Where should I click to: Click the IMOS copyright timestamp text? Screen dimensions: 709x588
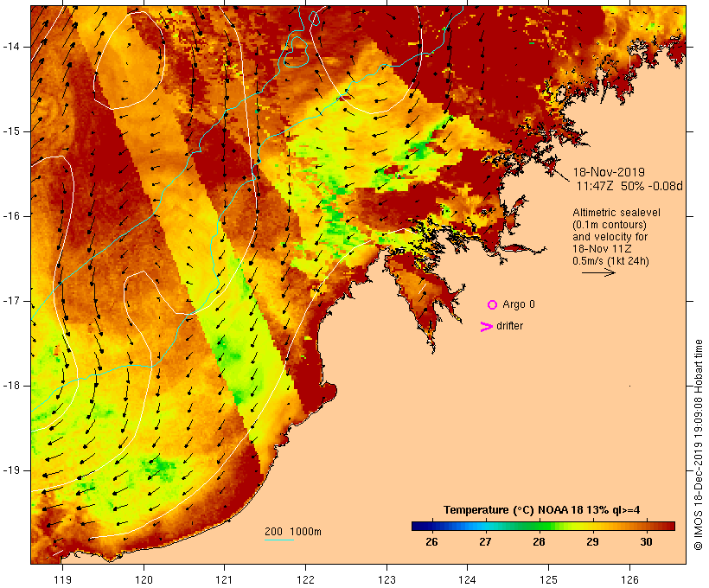[698, 444]
